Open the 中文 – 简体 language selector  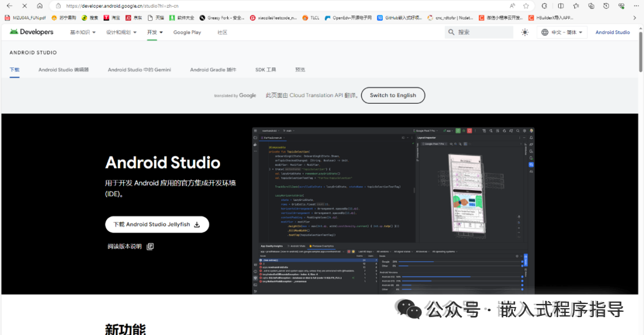pos(562,32)
